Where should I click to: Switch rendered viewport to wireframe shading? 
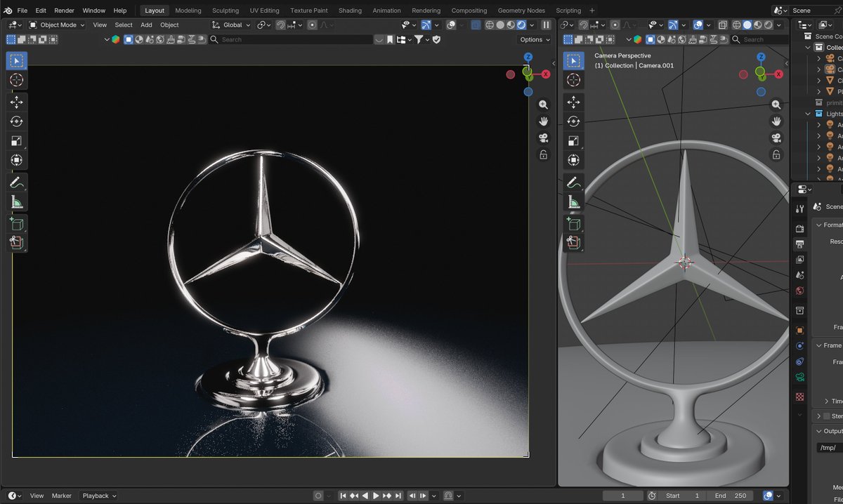click(x=490, y=25)
